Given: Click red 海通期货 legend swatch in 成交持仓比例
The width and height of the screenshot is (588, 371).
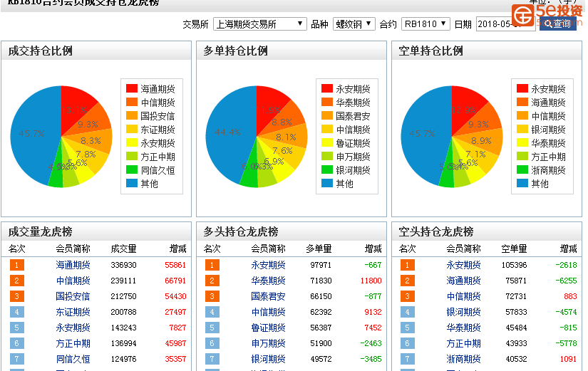Looking at the screenshot, I should (132, 89).
